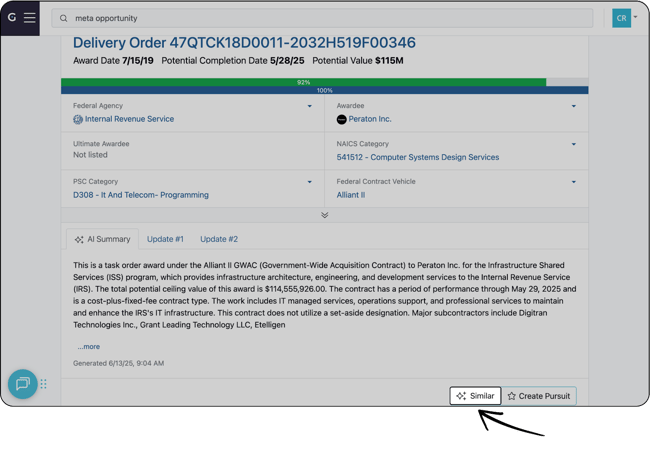Open the dropdown arrow beside CR avatar
Screen dimensions: 650x450
(x=635, y=17)
